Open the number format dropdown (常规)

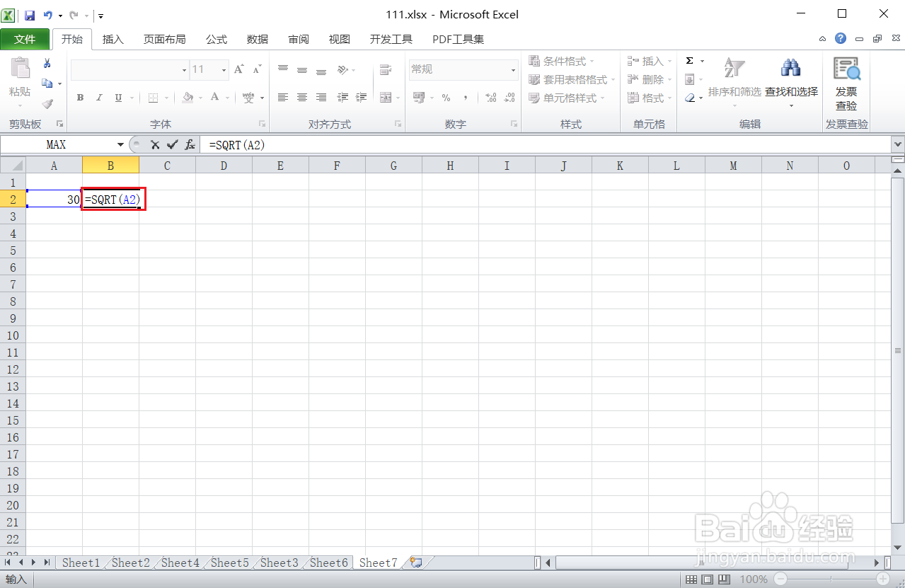pyautogui.click(x=514, y=69)
